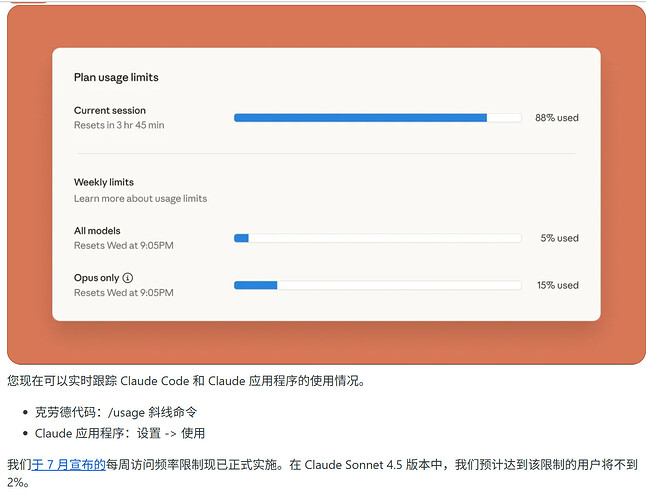Click the bullet line with /usage 斜线命令
This screenshot has height=500, width=646.
click(116, 412)
